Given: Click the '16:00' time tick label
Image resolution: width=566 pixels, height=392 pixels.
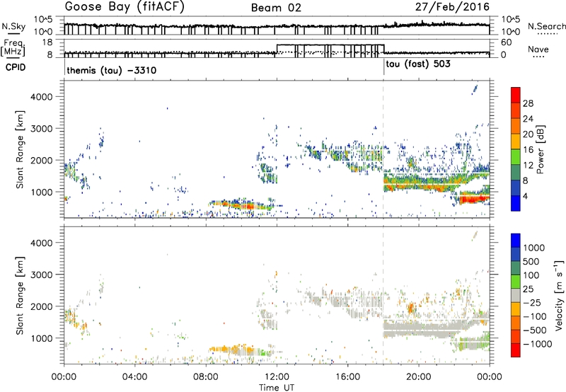Looking at the screenshot, I should coord(347,377).
